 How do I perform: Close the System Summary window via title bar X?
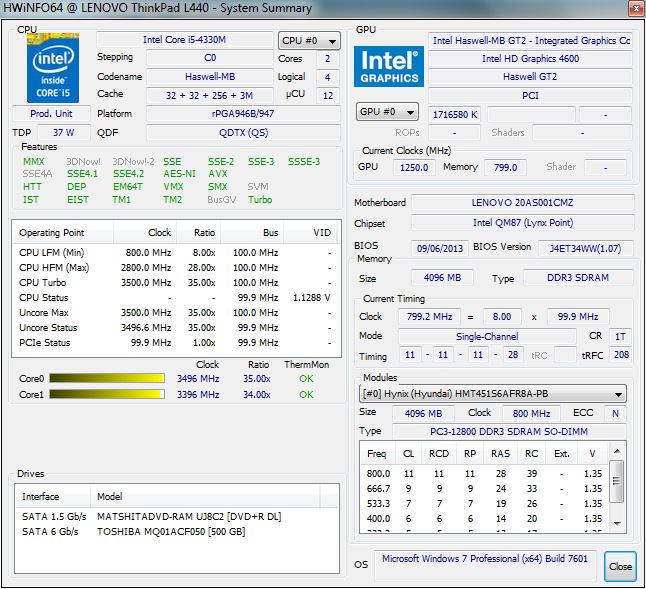click(x=635, y=8)
